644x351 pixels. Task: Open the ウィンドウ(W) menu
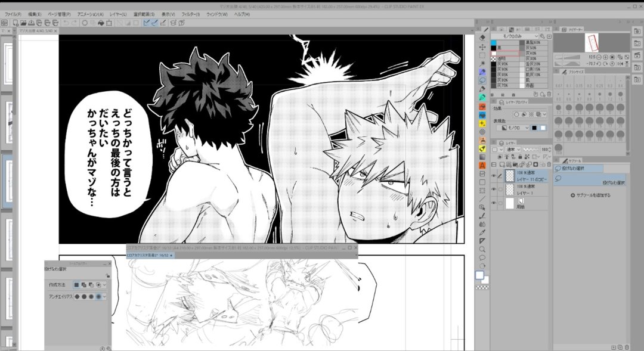coord(217,14)
